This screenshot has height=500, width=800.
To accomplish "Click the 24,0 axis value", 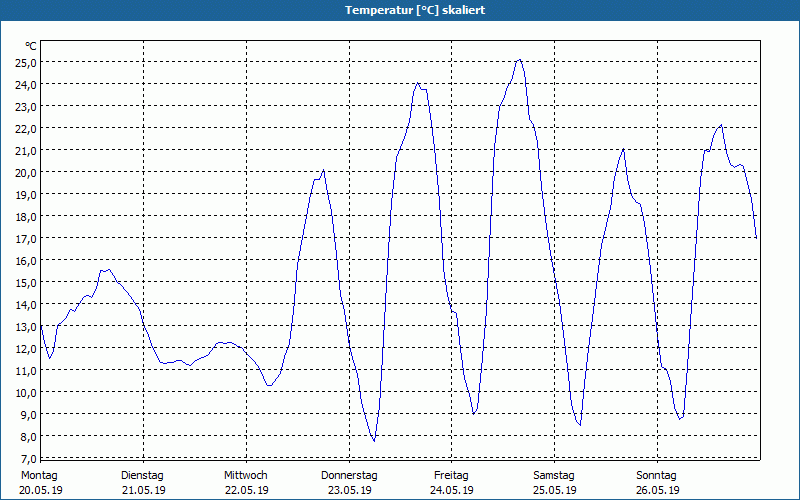I will [26, 85].
